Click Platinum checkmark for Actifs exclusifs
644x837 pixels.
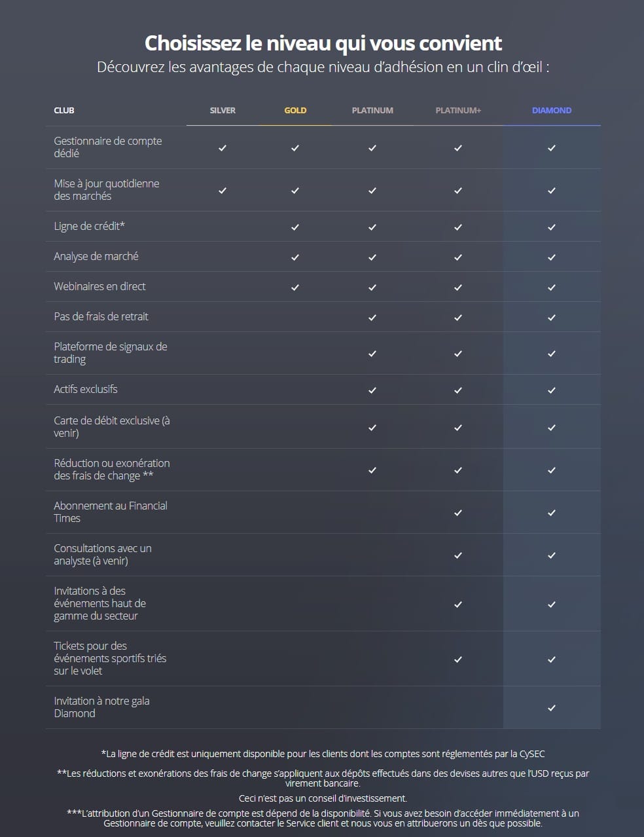[x=372, y=390]
